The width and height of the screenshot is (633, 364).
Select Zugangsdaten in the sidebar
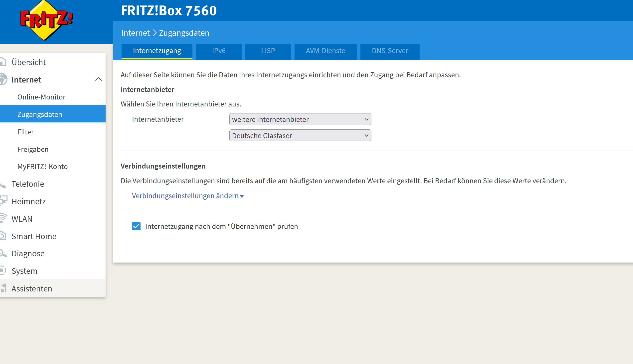click(53, 114)
